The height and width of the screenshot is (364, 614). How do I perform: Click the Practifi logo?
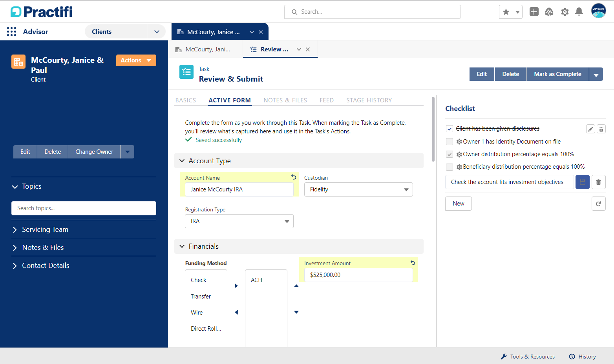pyautogui.click(x=42, y=12)
